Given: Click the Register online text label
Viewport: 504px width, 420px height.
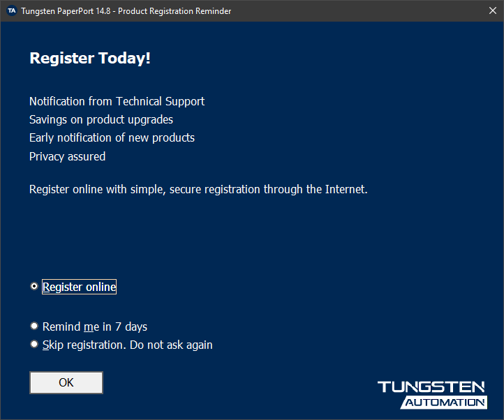Looking at the screenshot, I should [79, 287].
